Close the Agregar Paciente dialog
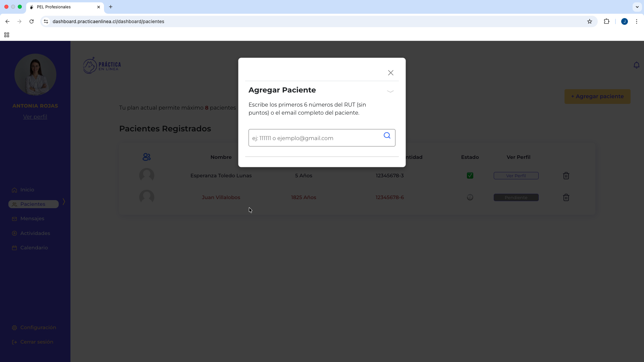 pos(390,73)
